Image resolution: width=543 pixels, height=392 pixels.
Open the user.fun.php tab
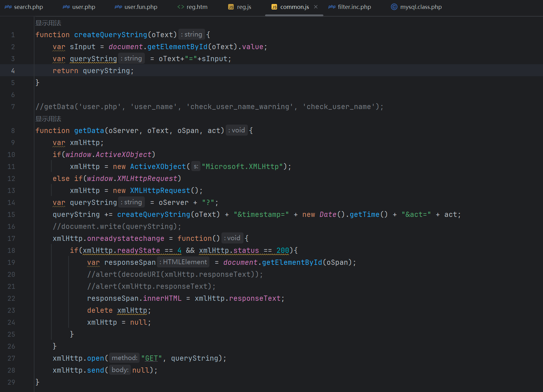[x=136, y=7]
